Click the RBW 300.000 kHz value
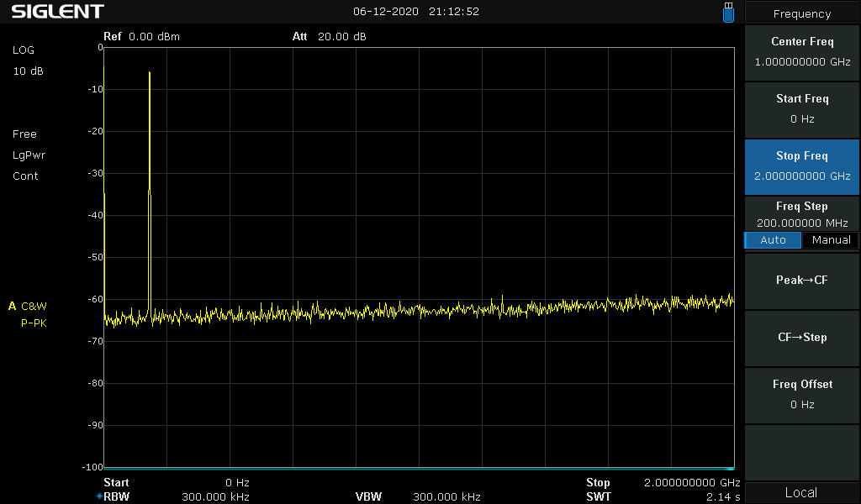The height and width of the screenshot is (504, 861). pyautogui.click(x=215, y=497)
